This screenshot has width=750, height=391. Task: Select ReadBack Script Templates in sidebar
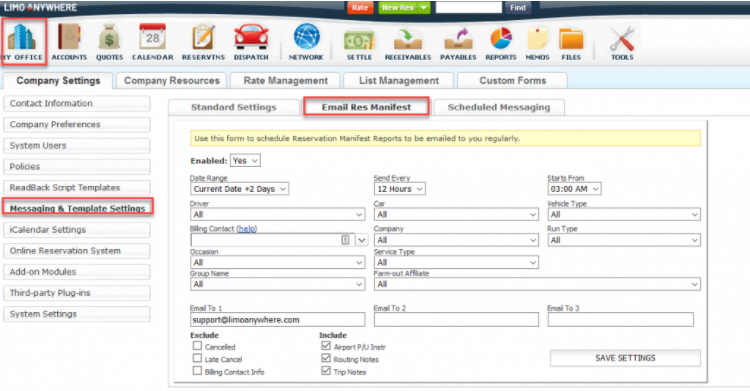point(77,188)
